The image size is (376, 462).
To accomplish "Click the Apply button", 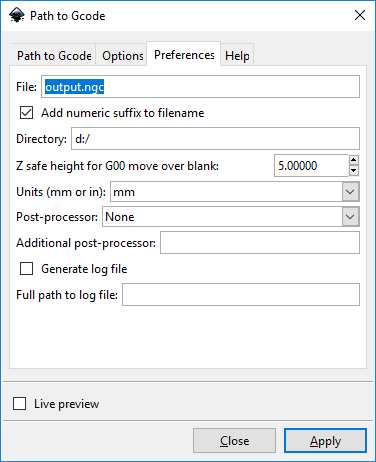I will click(325, 441).
